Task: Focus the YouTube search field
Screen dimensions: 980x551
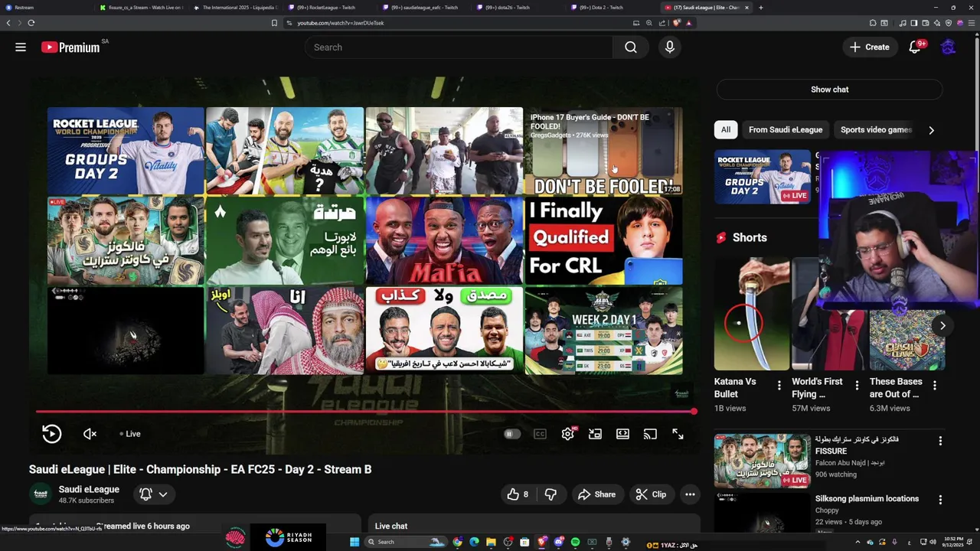Action: pos(459,47)
